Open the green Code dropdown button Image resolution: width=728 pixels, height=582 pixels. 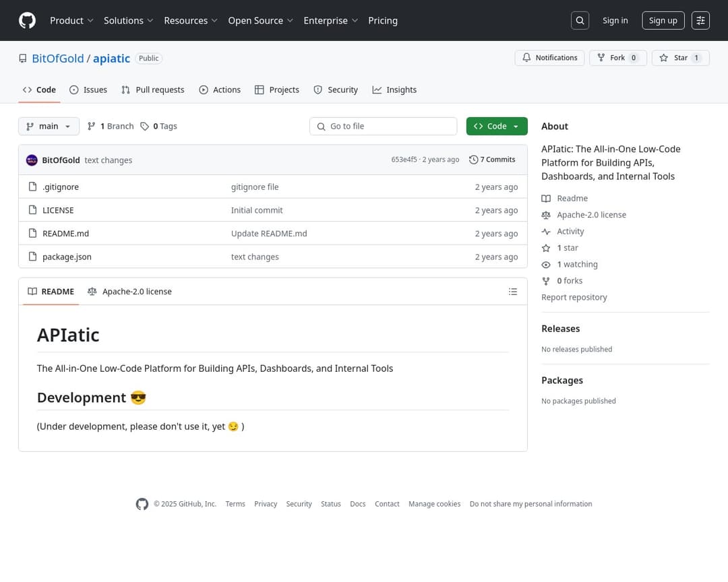[x=497, y=126]
